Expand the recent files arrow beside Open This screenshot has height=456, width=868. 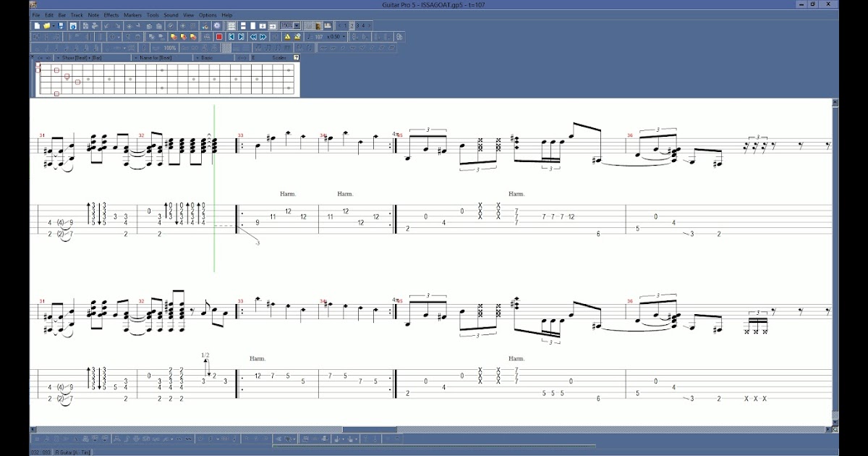54,26
